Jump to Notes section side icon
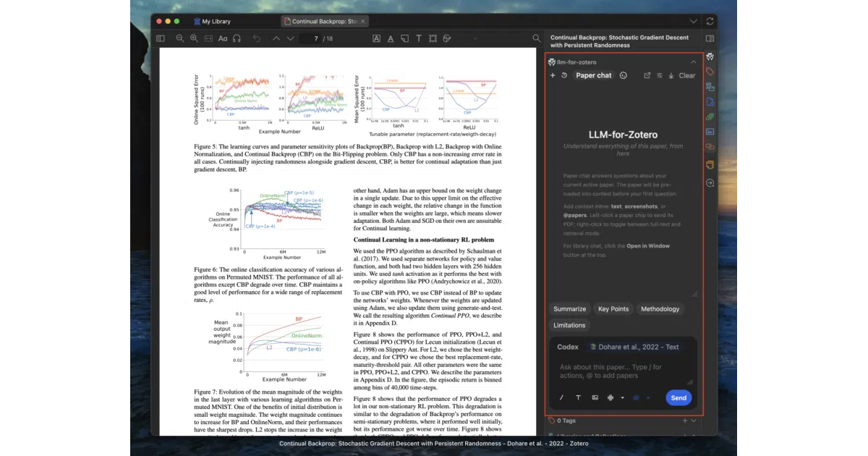The width and height of the screenshot is (868, 456). click(x=710, y=164)
